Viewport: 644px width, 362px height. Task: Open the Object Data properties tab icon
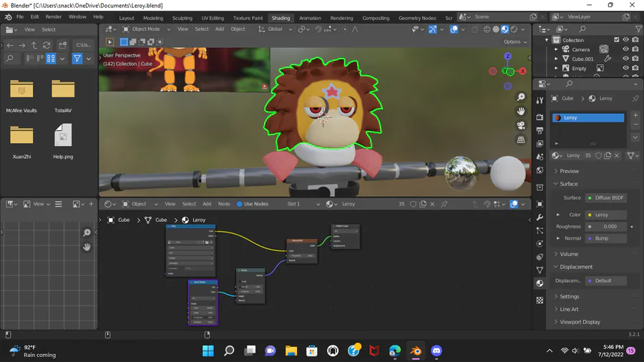(540, 270)
